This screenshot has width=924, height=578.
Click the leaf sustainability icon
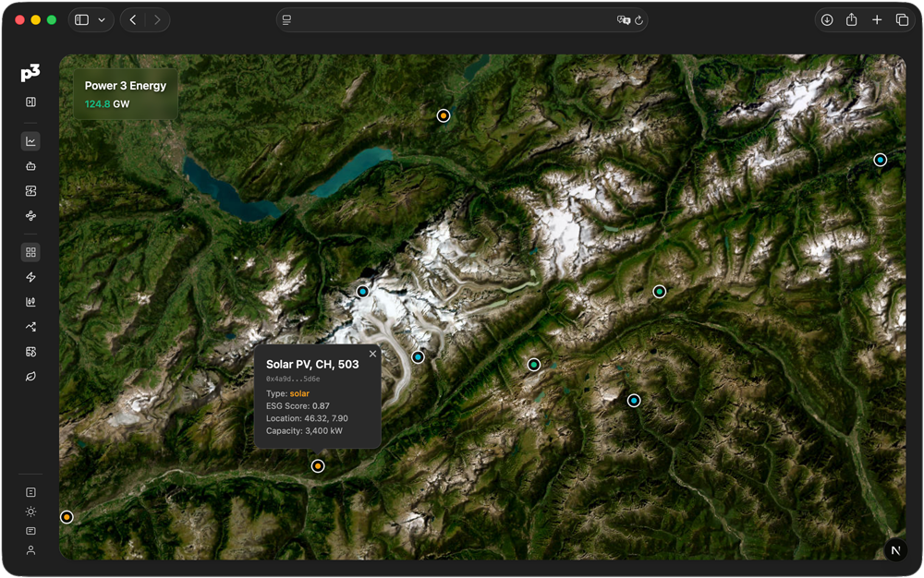30,377
